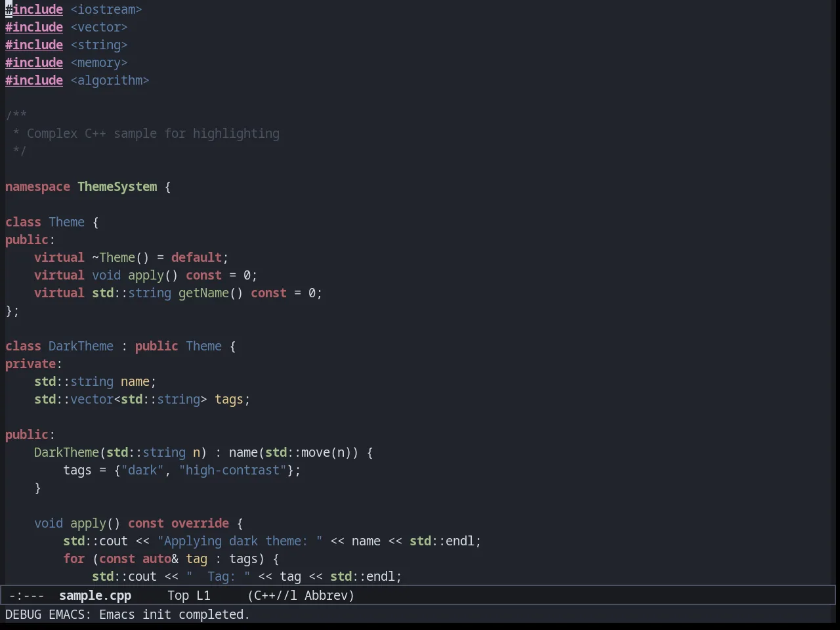Screen dimensions: 840x630
Task: Click the 'for' loop keyword
Action: click(73, 559)
